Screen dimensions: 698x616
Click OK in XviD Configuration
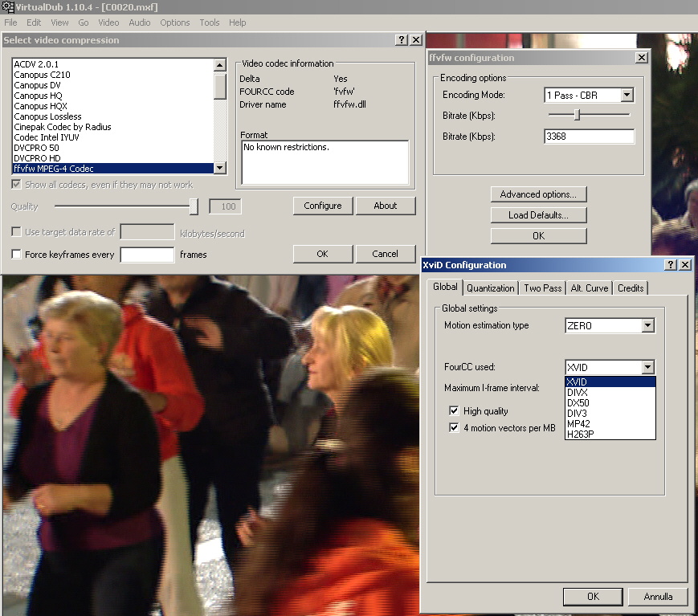tap(593, 597)
